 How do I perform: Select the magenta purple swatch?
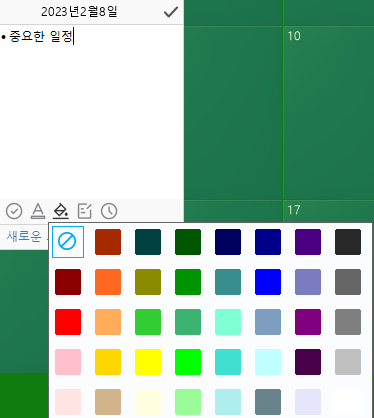pyautogui.click(x=308, y=322)
